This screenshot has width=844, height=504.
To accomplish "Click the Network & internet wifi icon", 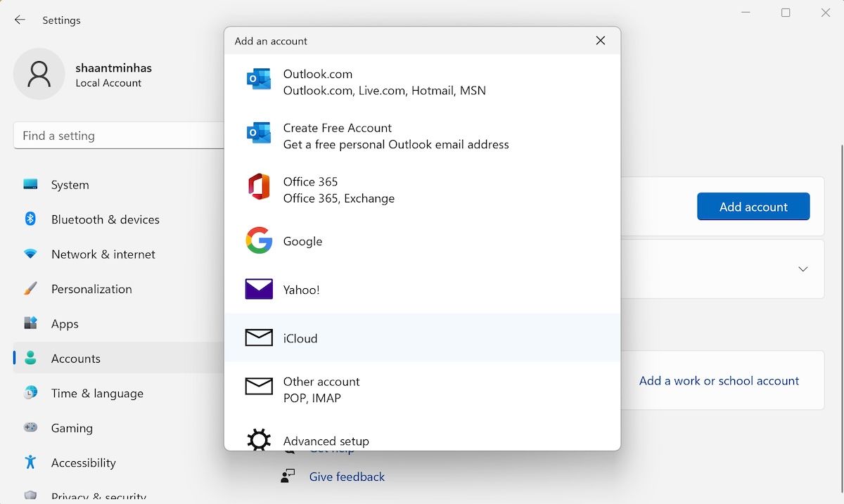I will pyautogui.click(x=30, y=254).
